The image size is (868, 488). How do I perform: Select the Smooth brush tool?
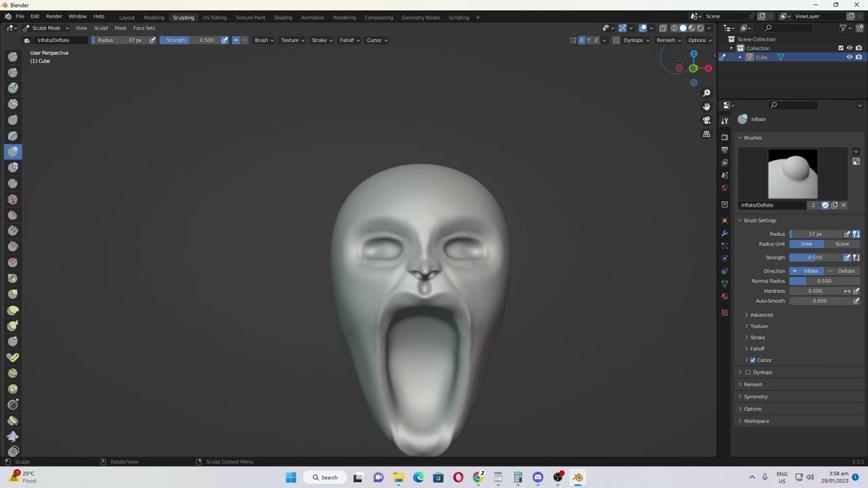tap(13, 199)
